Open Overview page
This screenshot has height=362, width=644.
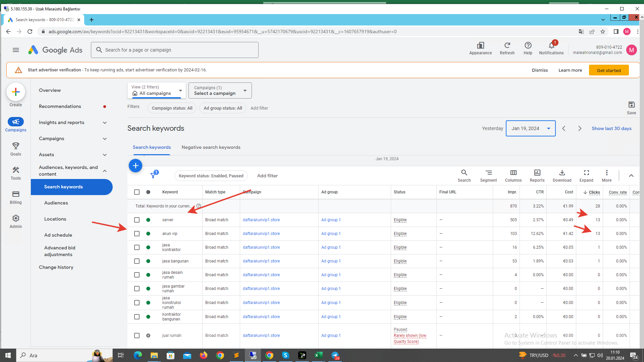[x=50, y=90]
